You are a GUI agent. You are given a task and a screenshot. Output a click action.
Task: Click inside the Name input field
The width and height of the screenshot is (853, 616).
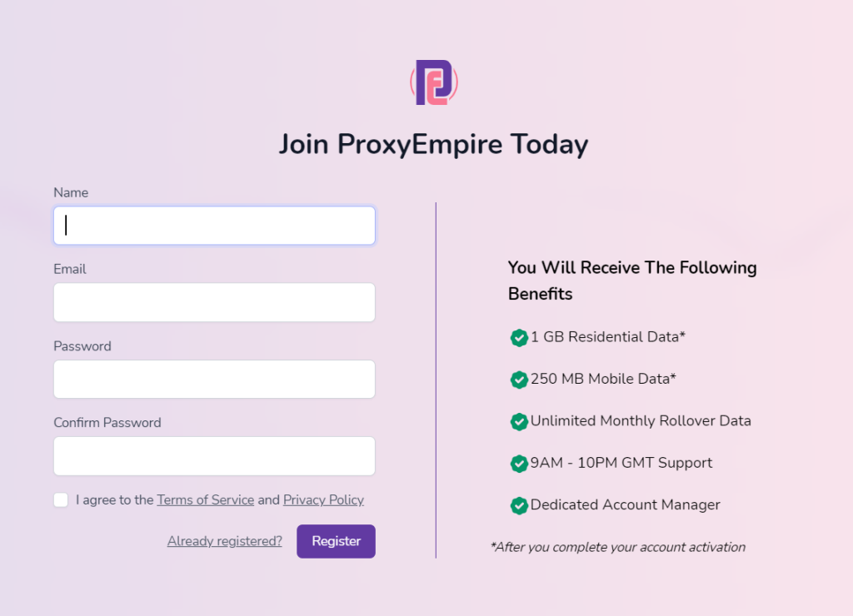tap(214, 225)
